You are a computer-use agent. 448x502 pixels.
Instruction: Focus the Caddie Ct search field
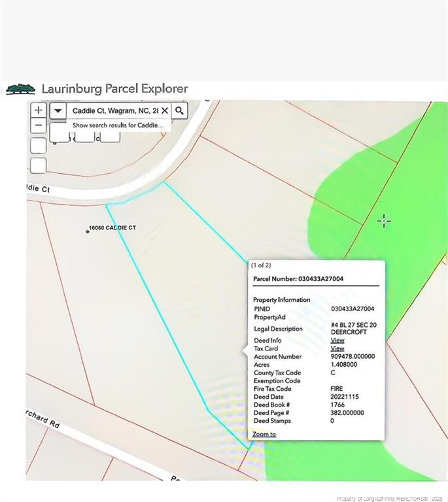point(115,110)
